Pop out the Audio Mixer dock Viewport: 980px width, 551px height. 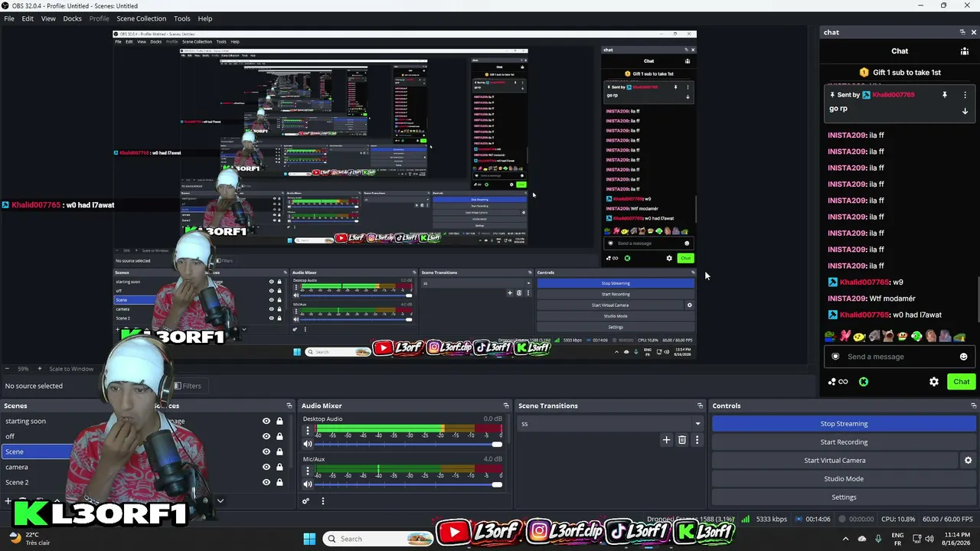[506, 406]
